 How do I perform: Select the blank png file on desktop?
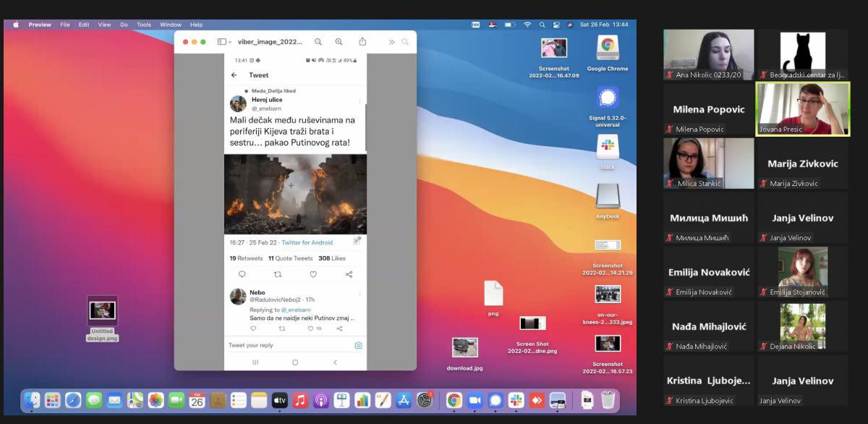click(493, 293)
